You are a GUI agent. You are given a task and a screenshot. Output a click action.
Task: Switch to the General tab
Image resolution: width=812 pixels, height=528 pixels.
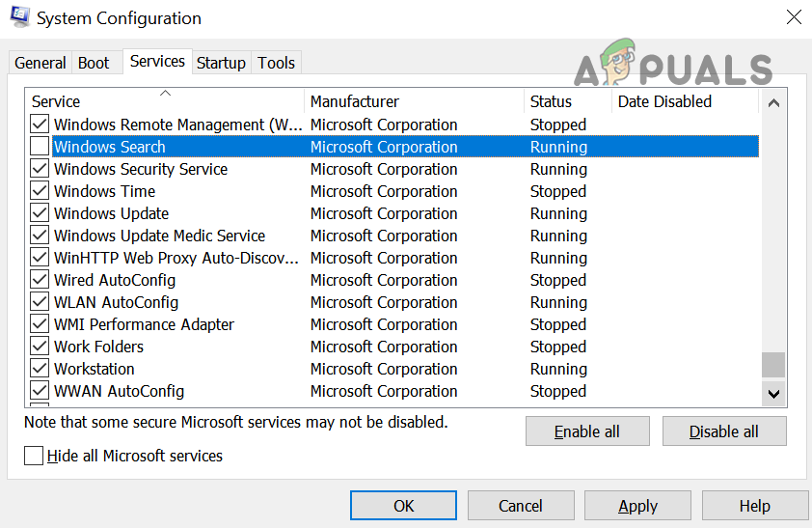point(41,63)
